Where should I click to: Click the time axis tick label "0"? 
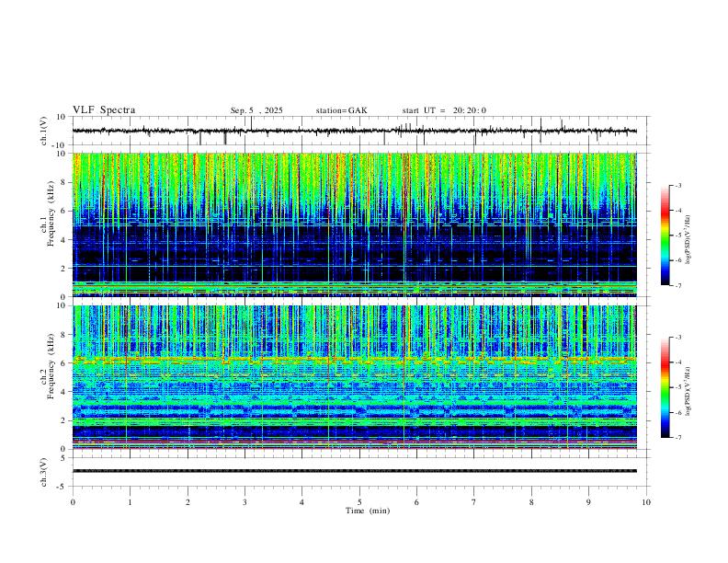(x=73, y=502)
